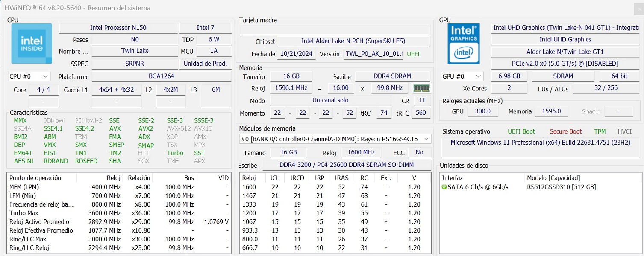Viewport: 644px width, 256px height.
Task: Click the Xe Cores value 2
Action: point(509,88)
